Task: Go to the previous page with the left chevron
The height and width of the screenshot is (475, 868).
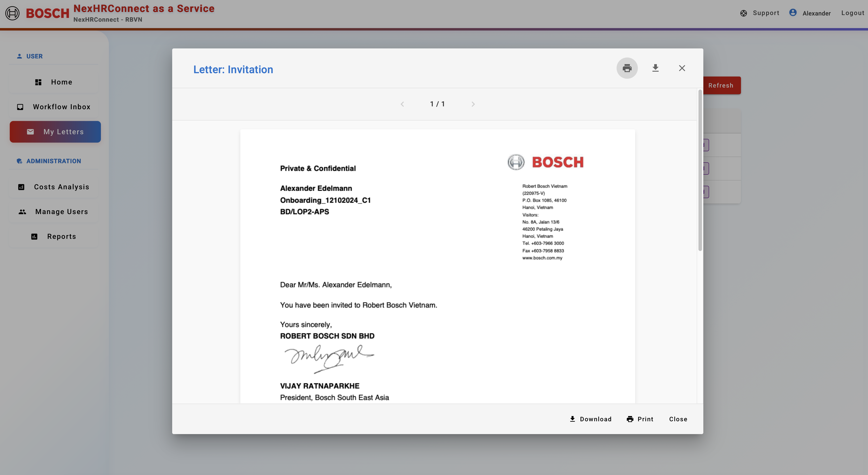Action: tap(402, 104)
